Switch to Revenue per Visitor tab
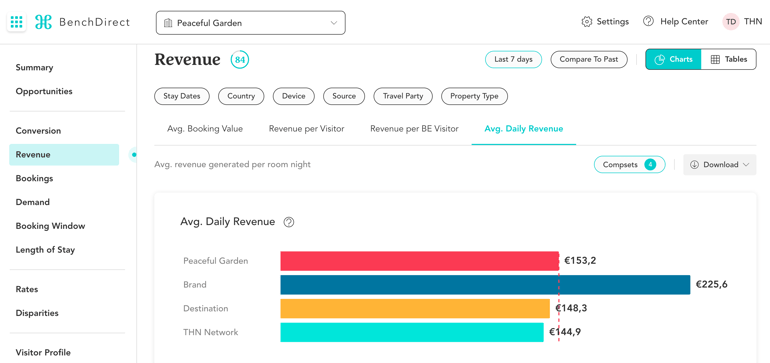The image size is (770, 363). [x=306, y=129]
